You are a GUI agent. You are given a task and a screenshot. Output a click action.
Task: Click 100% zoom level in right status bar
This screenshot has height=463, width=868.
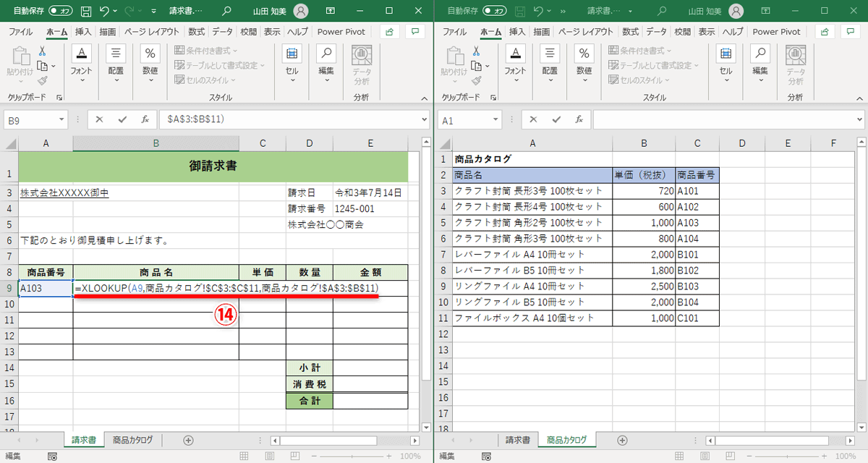pos(844,456)
